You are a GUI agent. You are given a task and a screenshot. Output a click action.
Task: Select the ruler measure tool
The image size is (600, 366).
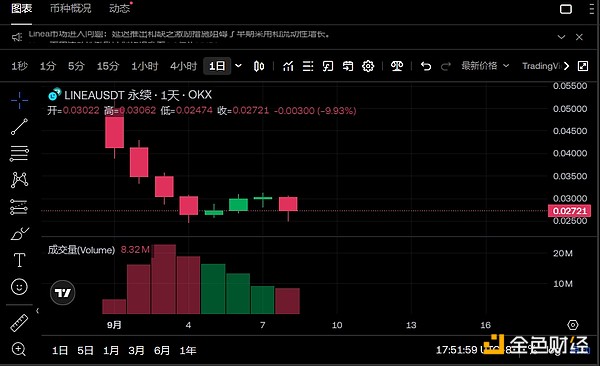19,323
